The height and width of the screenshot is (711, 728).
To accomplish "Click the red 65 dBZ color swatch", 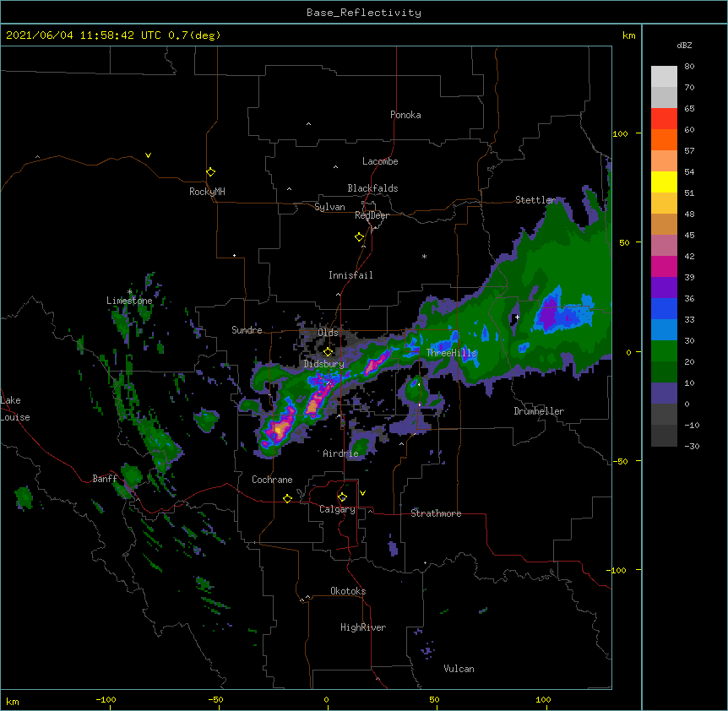I will click(x=664, y=119).
